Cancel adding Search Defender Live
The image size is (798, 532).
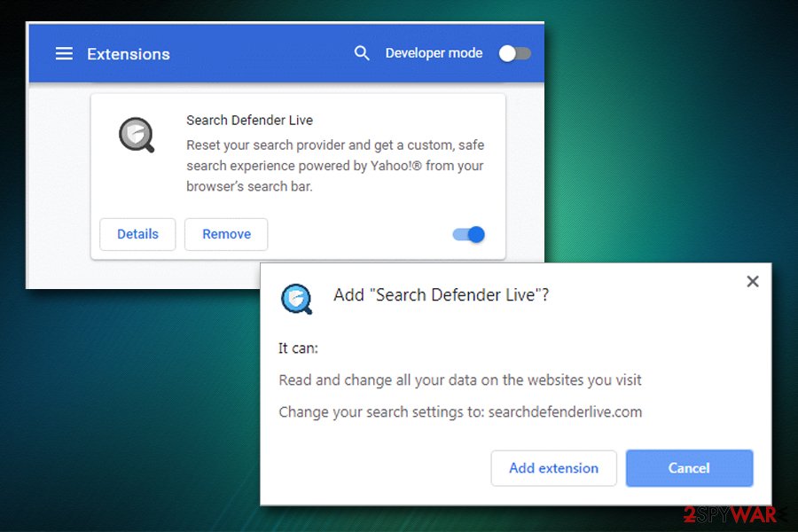pyautogui.click(x=689, y=468)
